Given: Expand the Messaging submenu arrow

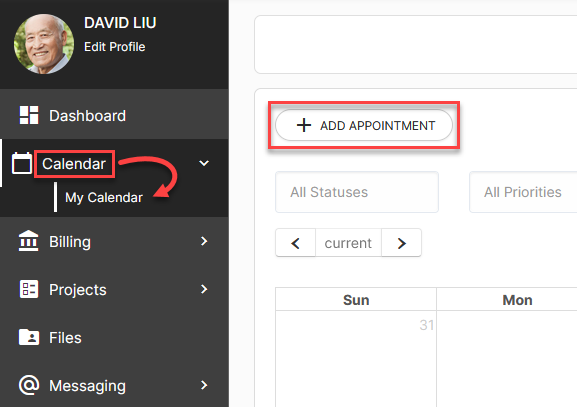Looking at the screenshot, I should [x=204, y=385].
